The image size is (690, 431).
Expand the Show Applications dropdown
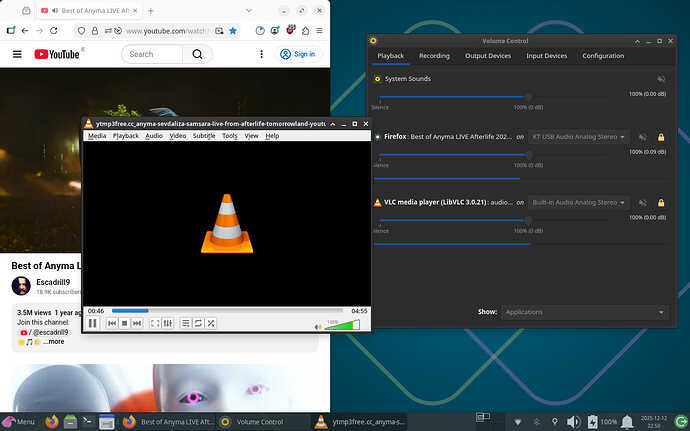tap(585, 312)
